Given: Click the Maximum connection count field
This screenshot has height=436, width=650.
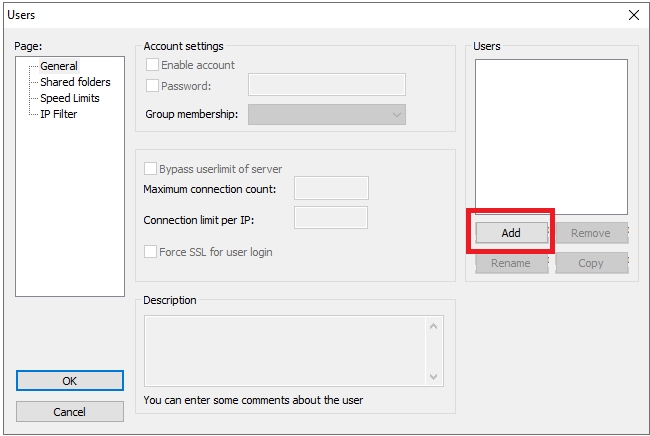Looking at the screenshot, I should click(332, 188).
